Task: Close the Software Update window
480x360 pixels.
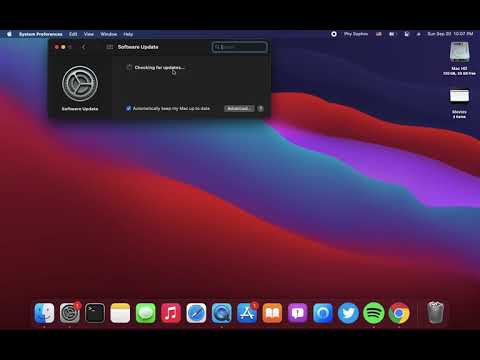Action: tap(57, 47)
